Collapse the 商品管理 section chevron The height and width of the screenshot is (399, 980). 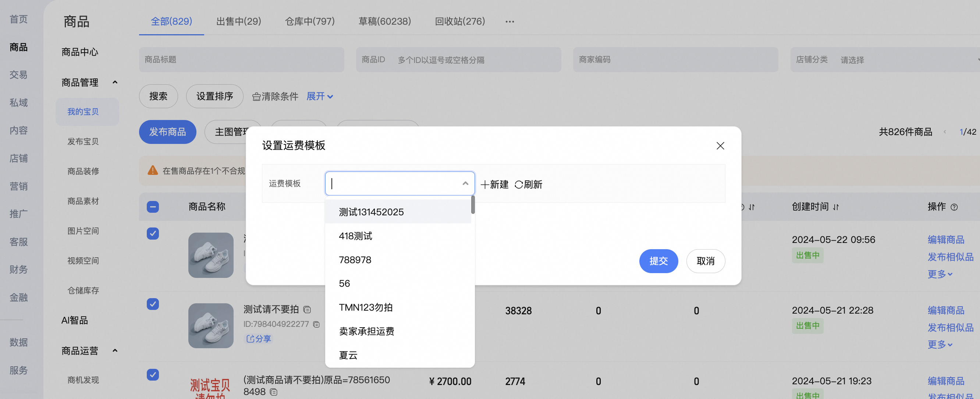[x=115, y=82]
